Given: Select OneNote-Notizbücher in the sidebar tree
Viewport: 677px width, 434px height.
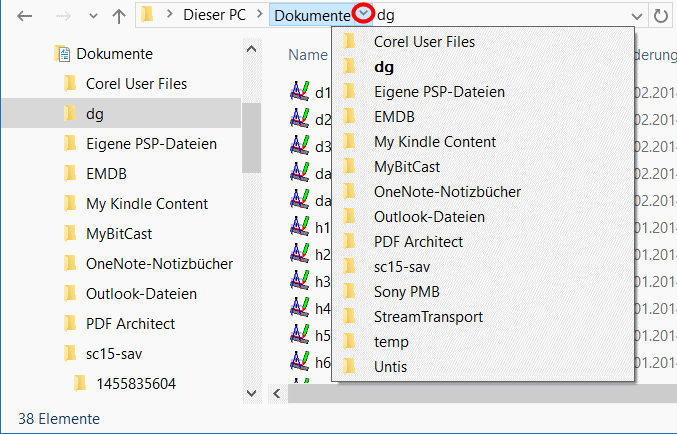Looking at the screenshot, I should coord(159,264).
